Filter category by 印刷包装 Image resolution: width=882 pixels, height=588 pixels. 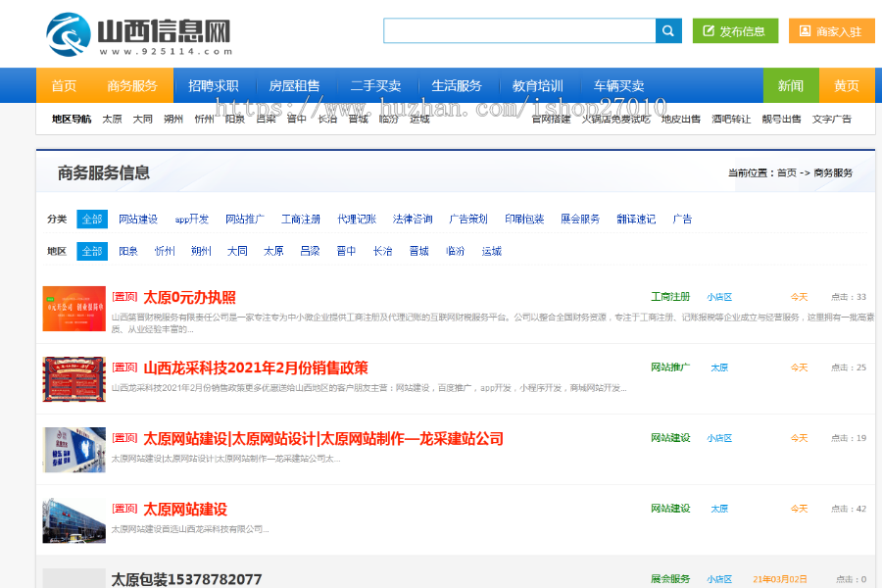[x=524, y=219]
